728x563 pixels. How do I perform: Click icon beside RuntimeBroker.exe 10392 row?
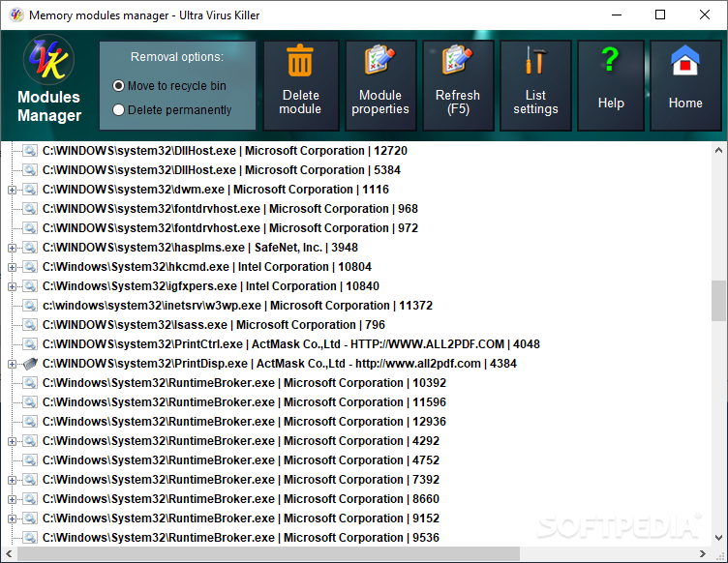pos(30,383)
